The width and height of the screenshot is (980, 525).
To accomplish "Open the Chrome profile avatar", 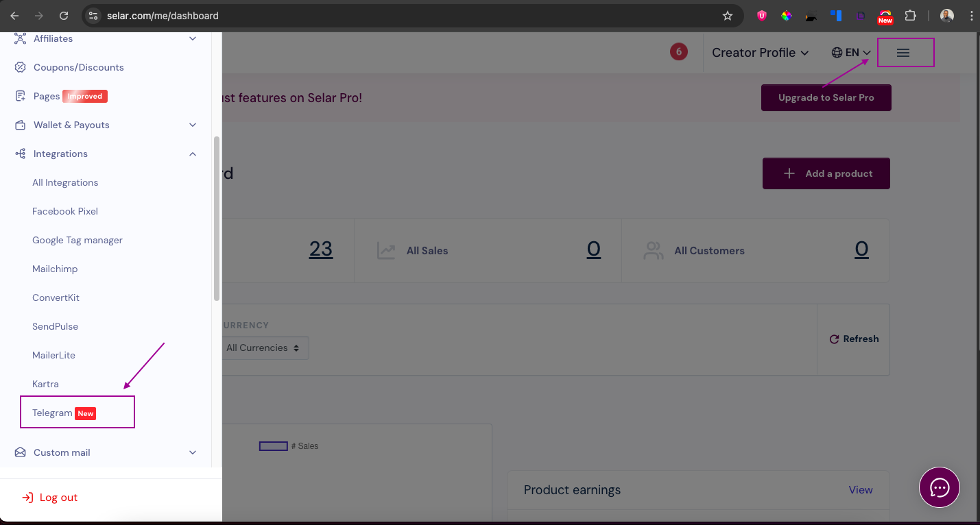I will [x=946, y=15].
